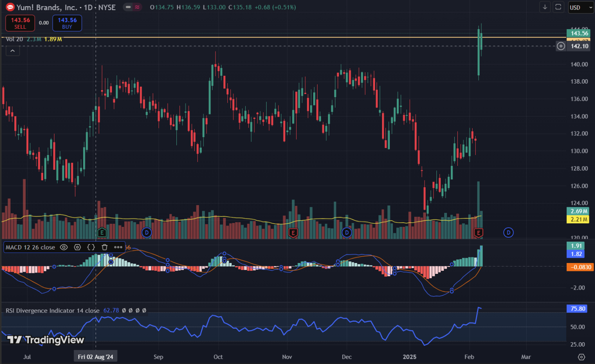Screen dimensions: 595x364
Task: Click the TradingView logo
Action: (x=45, y=340)
